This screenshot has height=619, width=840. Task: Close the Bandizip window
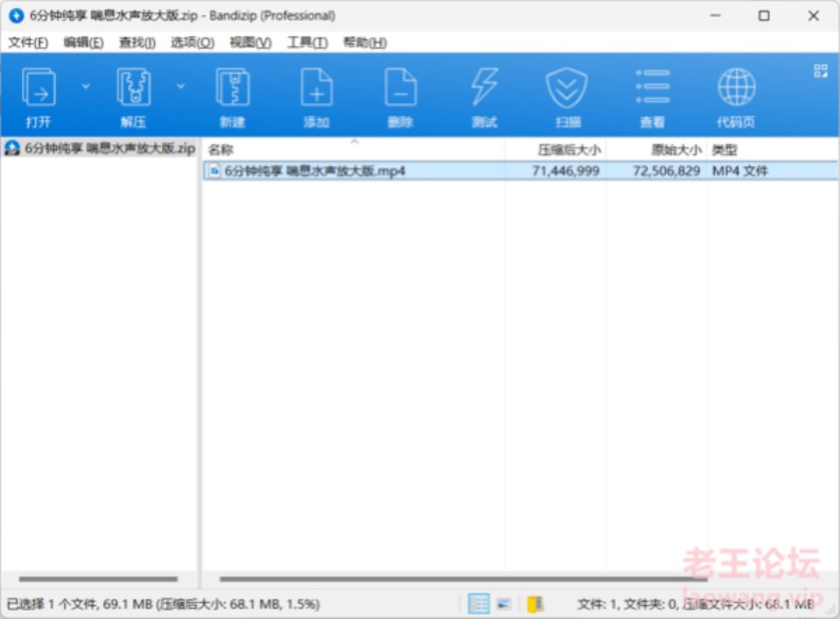813,16
